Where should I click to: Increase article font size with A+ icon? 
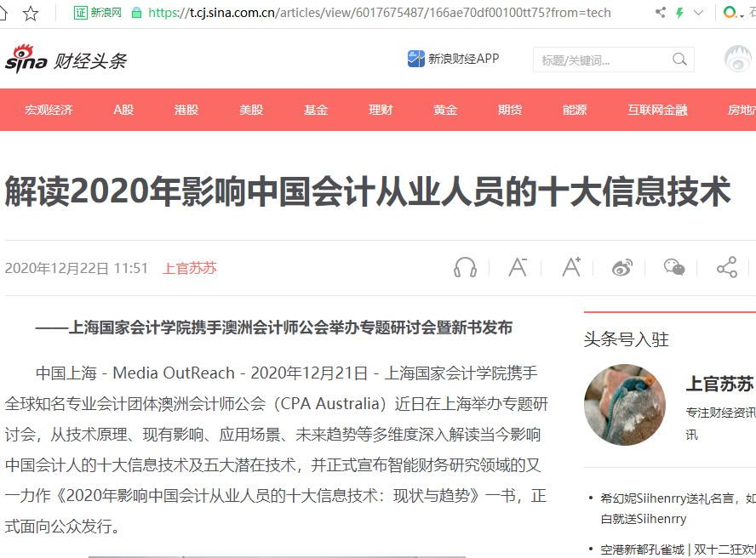pyautogui.click(x=571, y=267)
